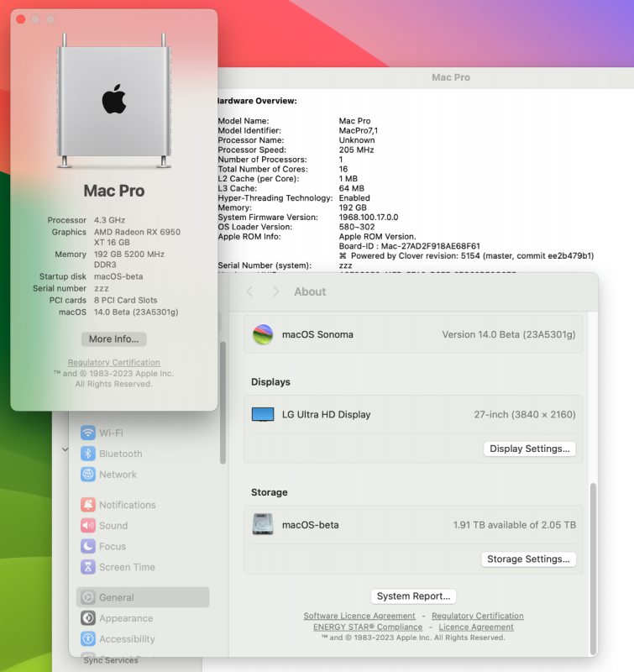This screenshot has width=634, height=672.
Task: Click the 'Mac Pro' title in About This Mac
Action: coord(114,191)
